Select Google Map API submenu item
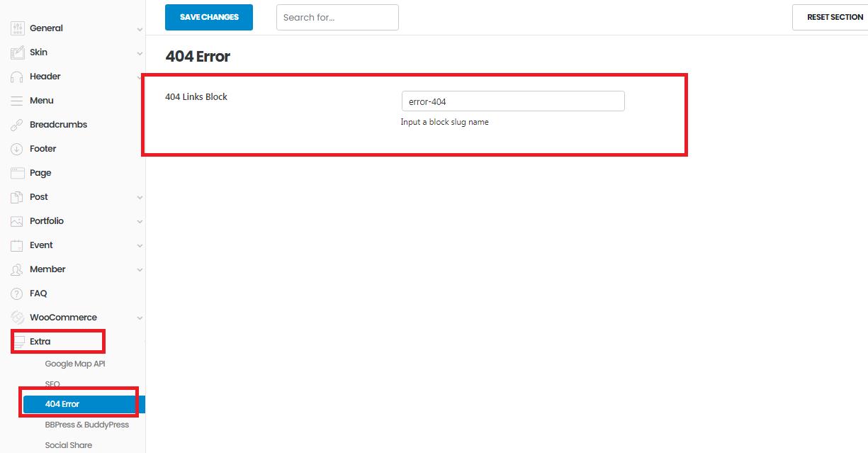The height and width of the screenshot is (453, 868). (x=75, y=364)
